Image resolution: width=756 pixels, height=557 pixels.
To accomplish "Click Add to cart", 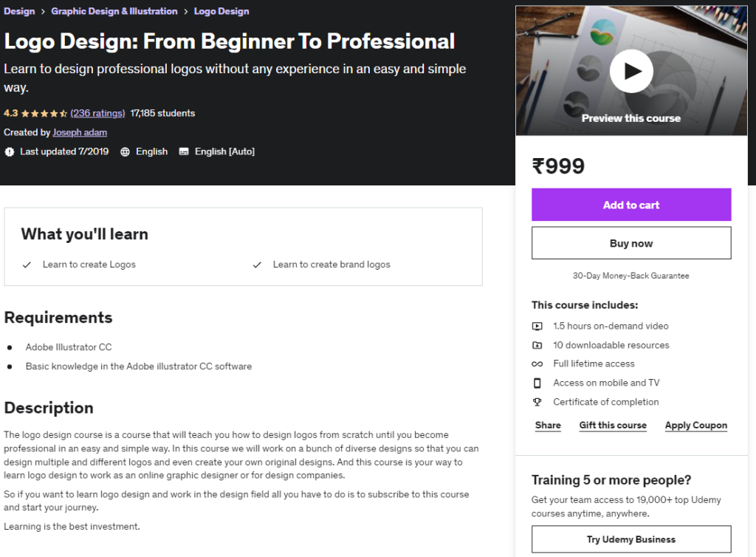I will [x=631, y=205].
